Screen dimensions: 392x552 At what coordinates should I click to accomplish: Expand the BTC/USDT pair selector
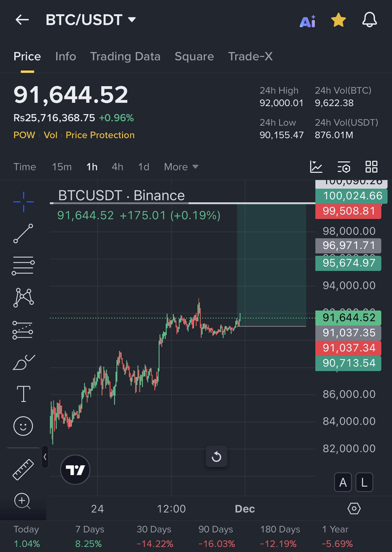(90, 20)
